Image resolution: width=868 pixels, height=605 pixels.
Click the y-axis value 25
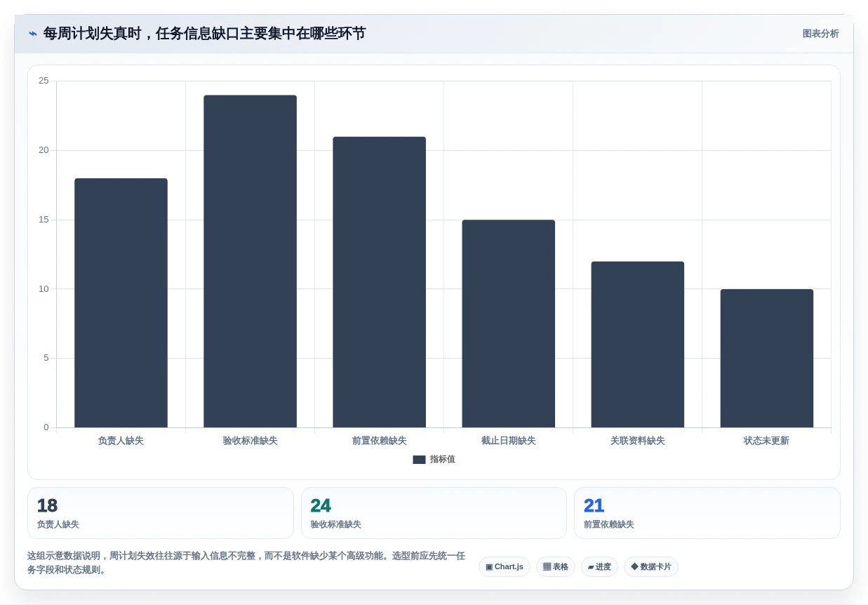pyautogui.click(x=44, y=81)
